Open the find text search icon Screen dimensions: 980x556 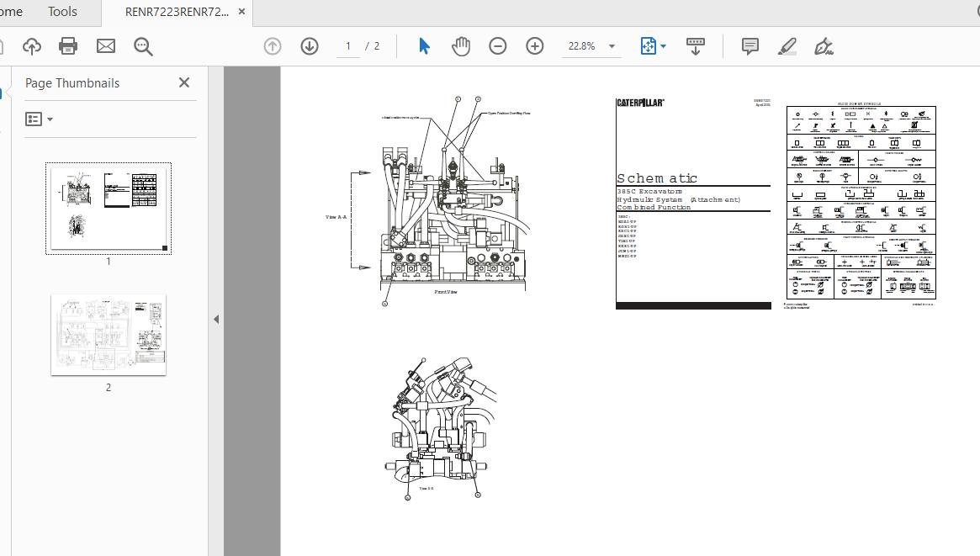coord(143,46)
